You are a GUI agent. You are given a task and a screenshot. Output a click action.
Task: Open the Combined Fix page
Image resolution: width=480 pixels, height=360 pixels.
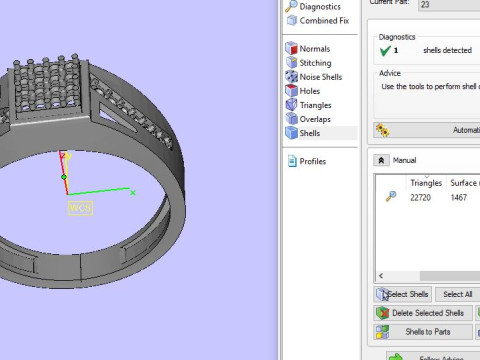click(318, 21)
